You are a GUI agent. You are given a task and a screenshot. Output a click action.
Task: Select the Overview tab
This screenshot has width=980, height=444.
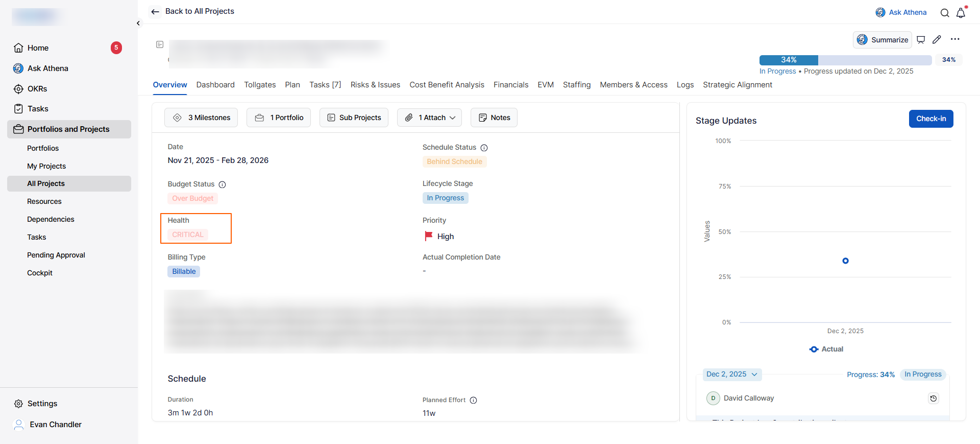pos(170,85)
